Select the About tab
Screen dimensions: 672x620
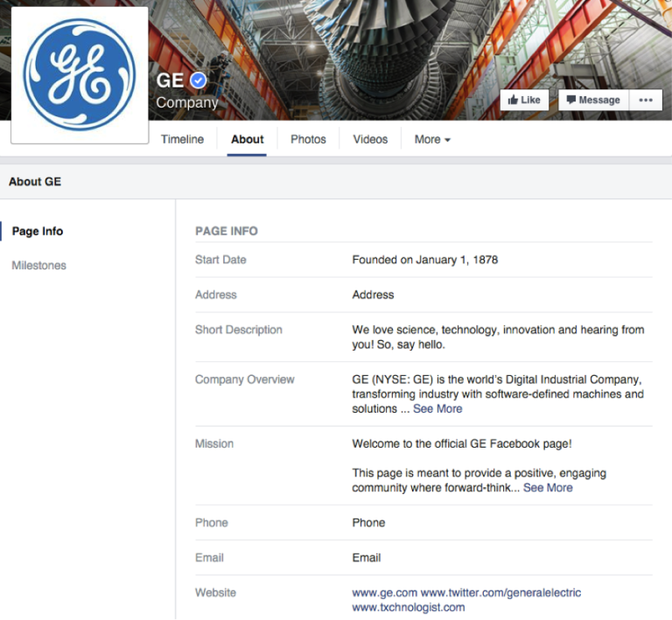248,139
